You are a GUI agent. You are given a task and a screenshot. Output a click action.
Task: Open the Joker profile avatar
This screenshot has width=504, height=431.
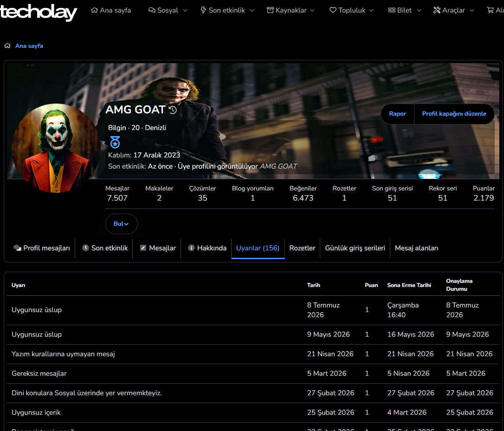coord(56,148)
